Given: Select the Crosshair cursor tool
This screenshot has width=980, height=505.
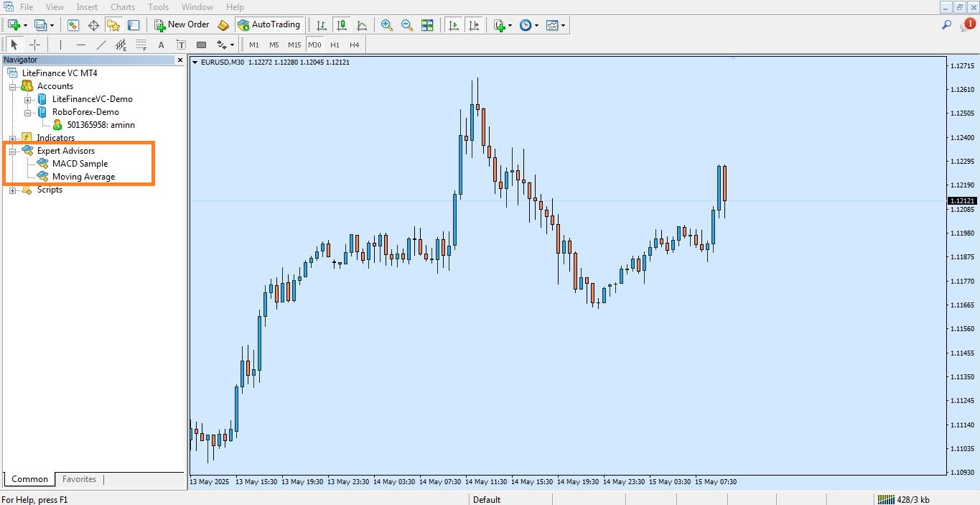Looking at the screenshot, I should [x=34, y=45].
